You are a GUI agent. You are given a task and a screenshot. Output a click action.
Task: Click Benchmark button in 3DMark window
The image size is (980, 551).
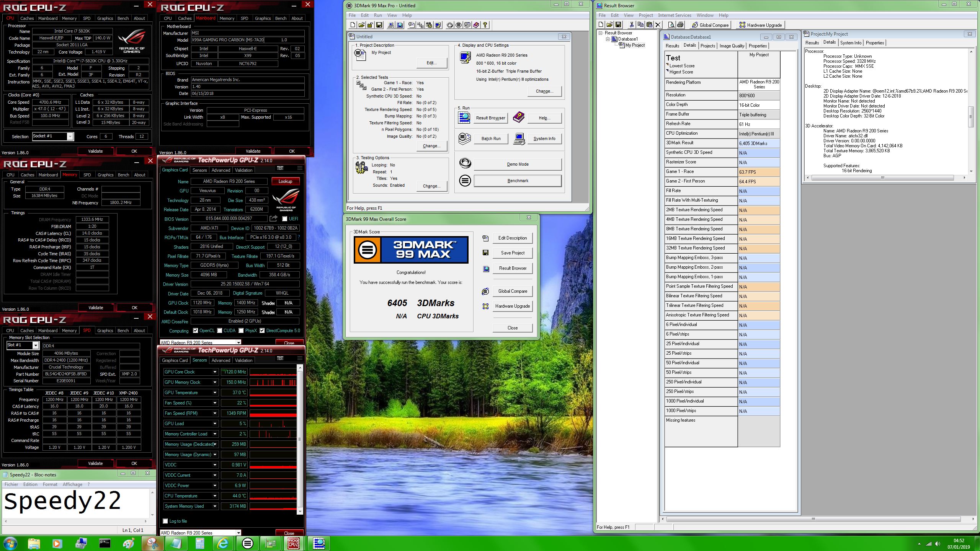pos(518,181)
